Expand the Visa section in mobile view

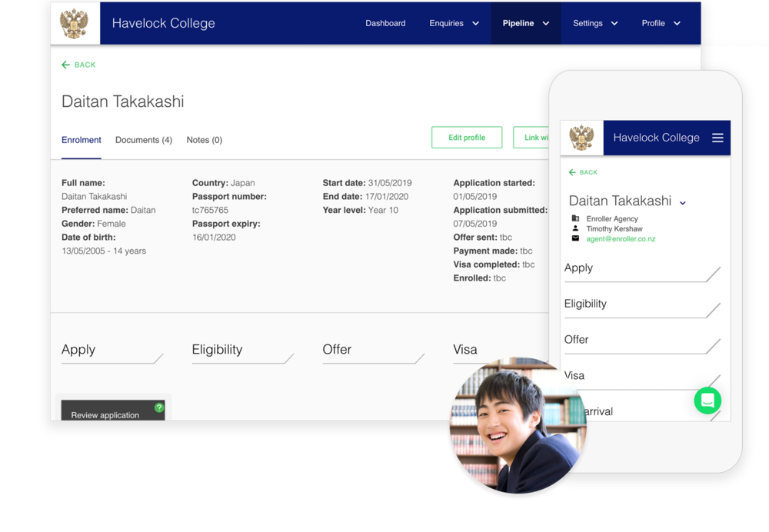642,378
